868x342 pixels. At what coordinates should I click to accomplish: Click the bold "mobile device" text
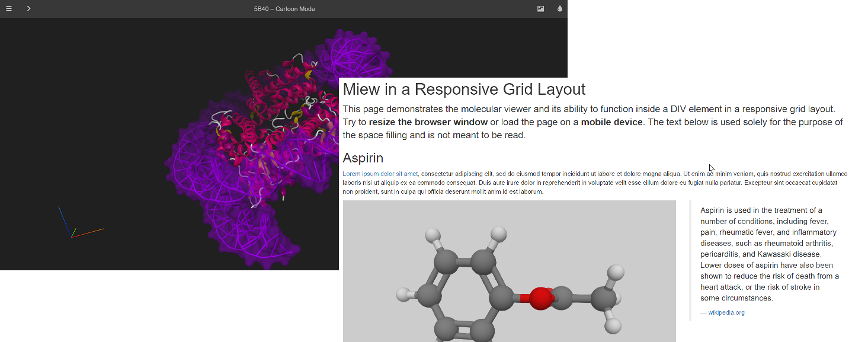pos(611,122)
